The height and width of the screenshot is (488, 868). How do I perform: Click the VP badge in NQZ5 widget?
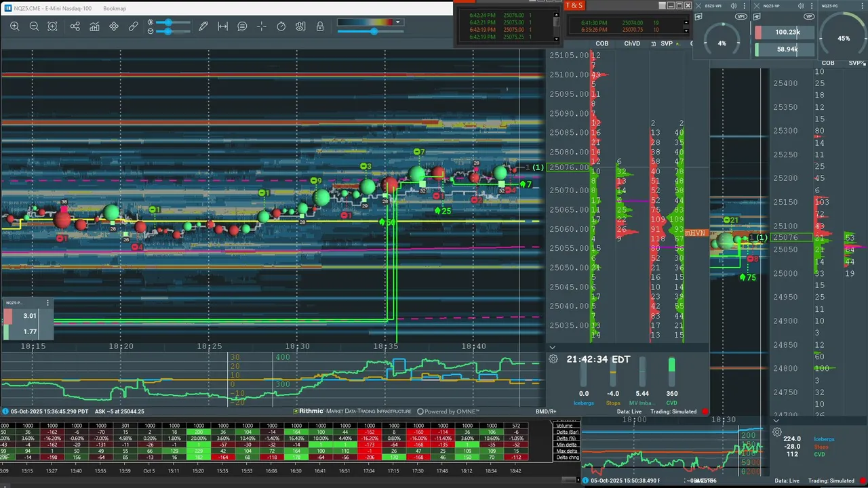[x=809, y=16]
